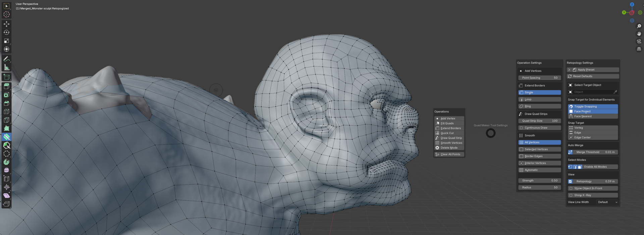
Task: Uncheck the Retopology view checkbox
Action: (x=570, y=181)
